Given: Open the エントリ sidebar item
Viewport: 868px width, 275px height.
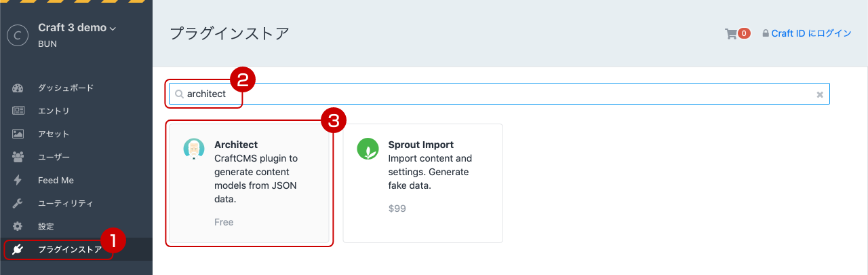Looking at the screenshot, I should click(x=54, y=111).
